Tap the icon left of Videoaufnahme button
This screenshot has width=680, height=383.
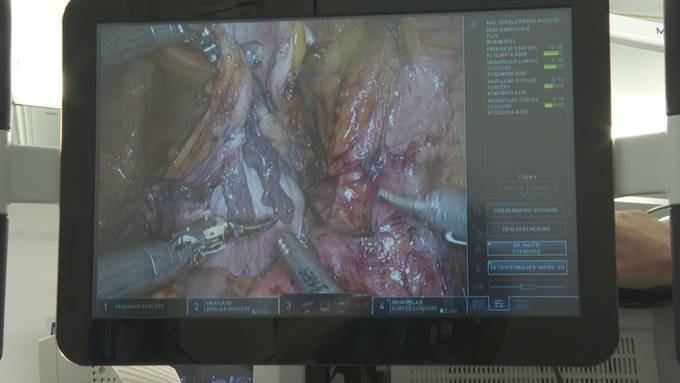point(477,211)
